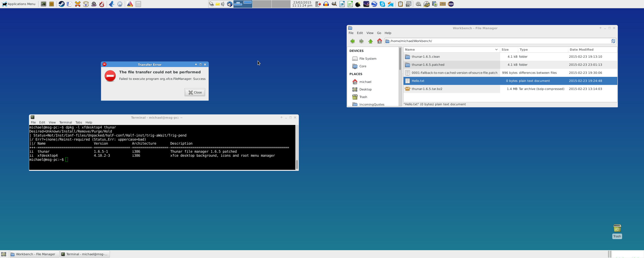Switch to the third workspace in pager
The width and height of the screenshot is (644, 258).
pos(281,4)
